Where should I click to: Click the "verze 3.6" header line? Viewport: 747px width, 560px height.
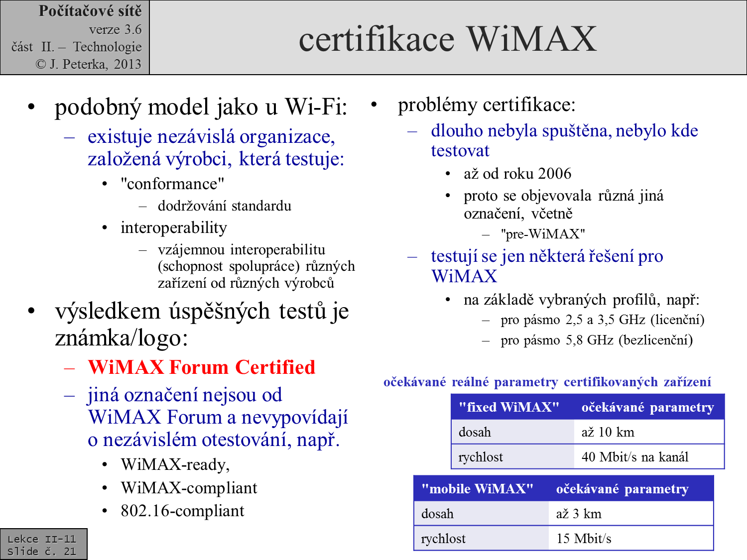pos(116,29)
